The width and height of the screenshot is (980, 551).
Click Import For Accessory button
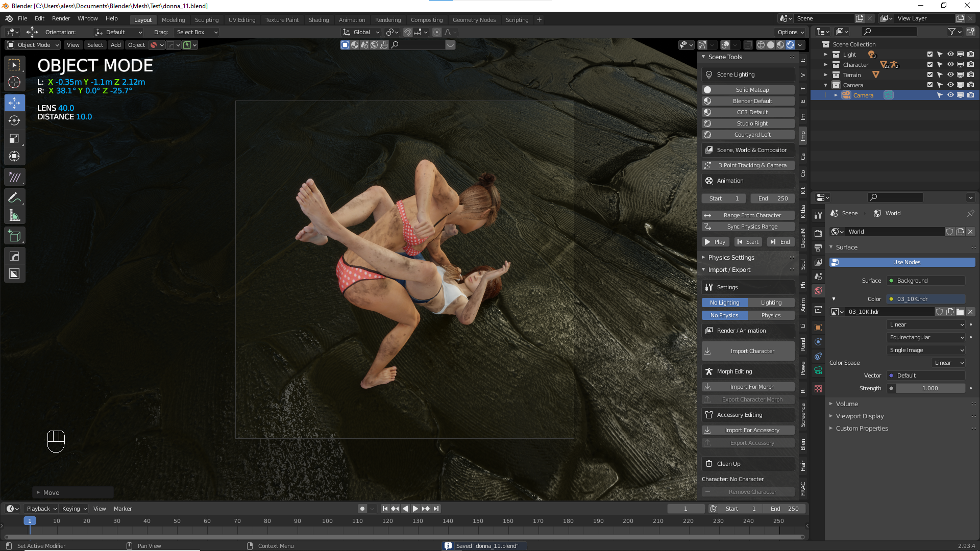click(748, 430)
